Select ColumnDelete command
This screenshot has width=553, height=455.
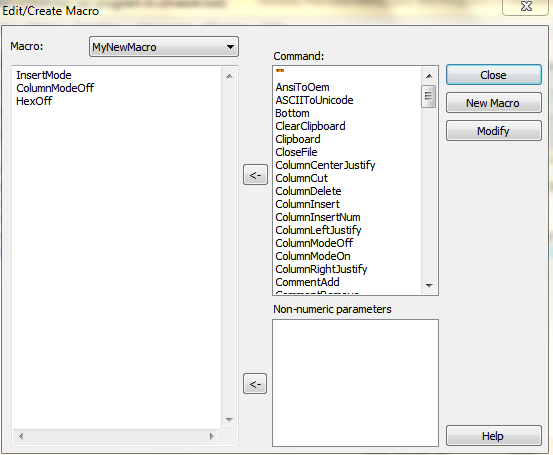click(x=308, y=191)
